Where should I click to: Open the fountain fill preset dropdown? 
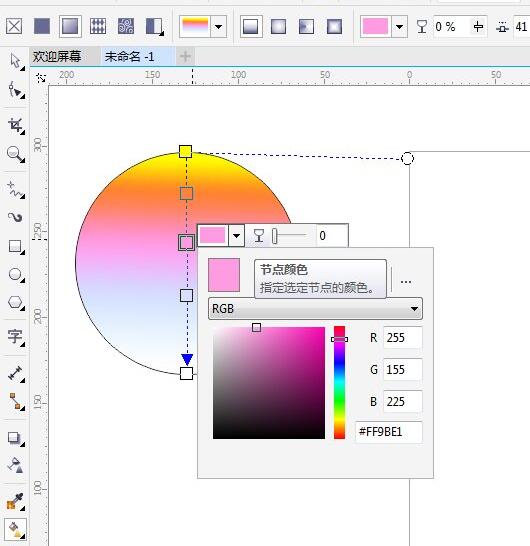[x=219, y=26]
